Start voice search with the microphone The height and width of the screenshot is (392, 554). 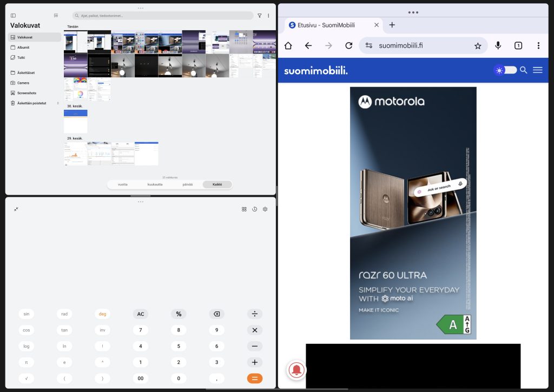498,45
